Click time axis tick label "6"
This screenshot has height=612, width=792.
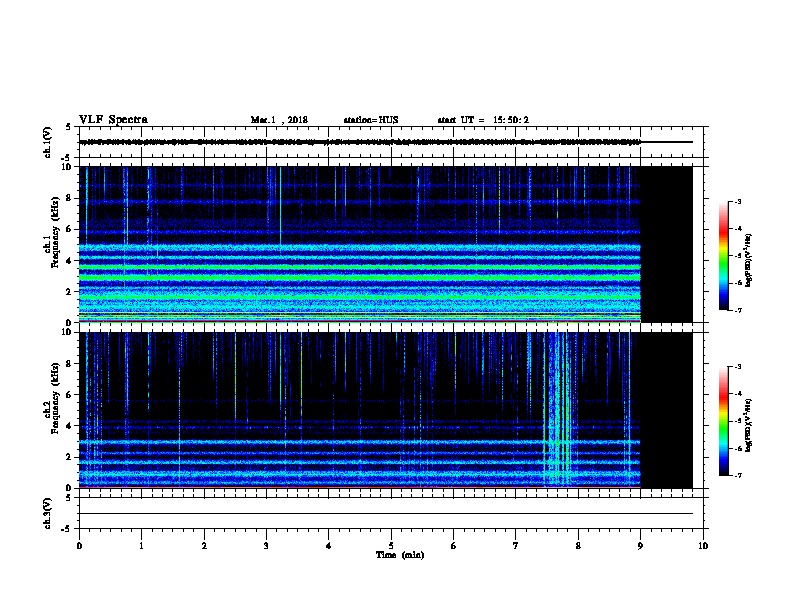coord(454,546)
